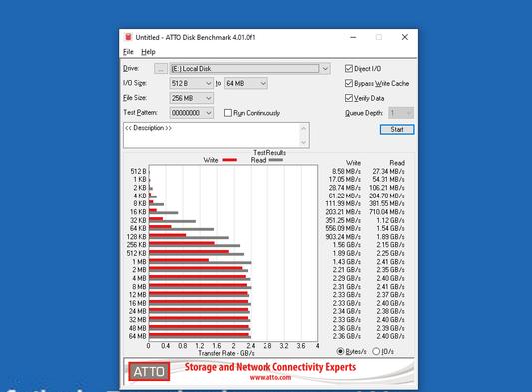
Task: Select the IO/s radio button
Action: tap(376, 352)
